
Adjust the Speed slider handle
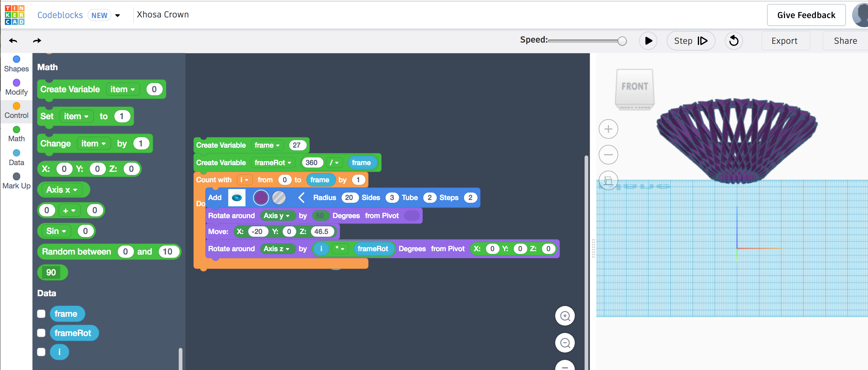coord(622,41)
